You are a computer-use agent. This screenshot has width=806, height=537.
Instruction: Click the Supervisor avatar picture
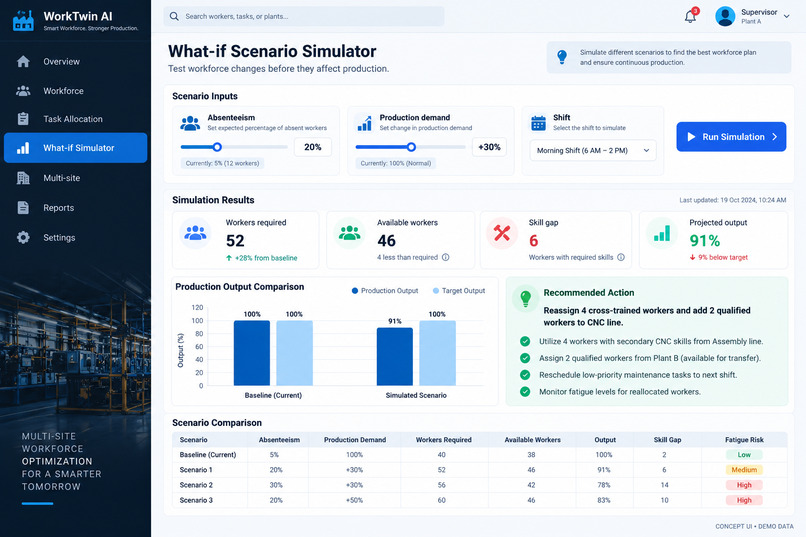(725, 16)
